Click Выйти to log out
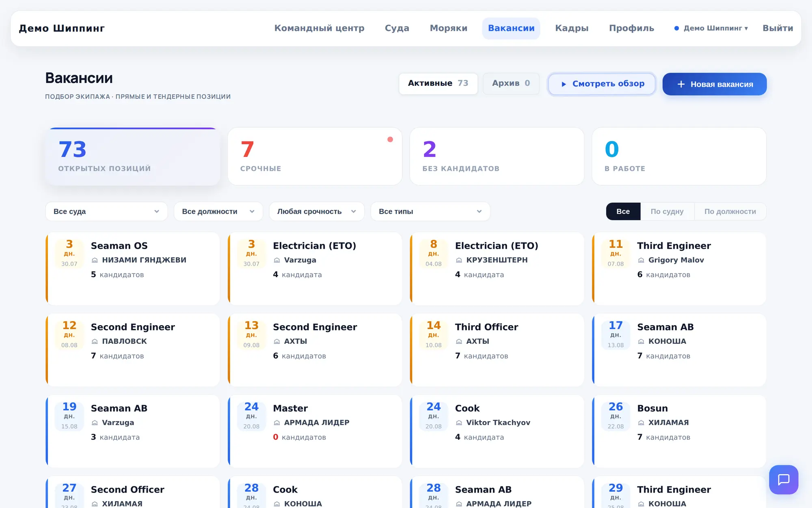812x508 pixels. click(x=777, y=28)
